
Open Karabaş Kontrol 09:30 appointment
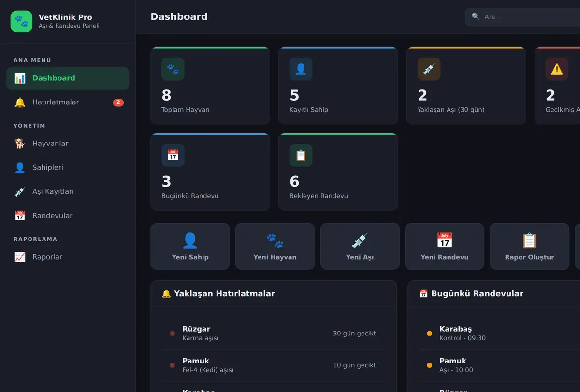(499, 334)
